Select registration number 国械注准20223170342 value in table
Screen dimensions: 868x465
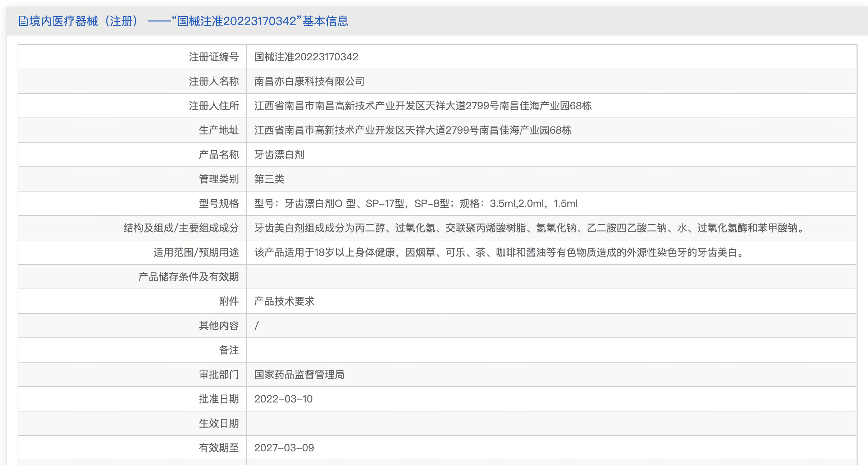306,57
